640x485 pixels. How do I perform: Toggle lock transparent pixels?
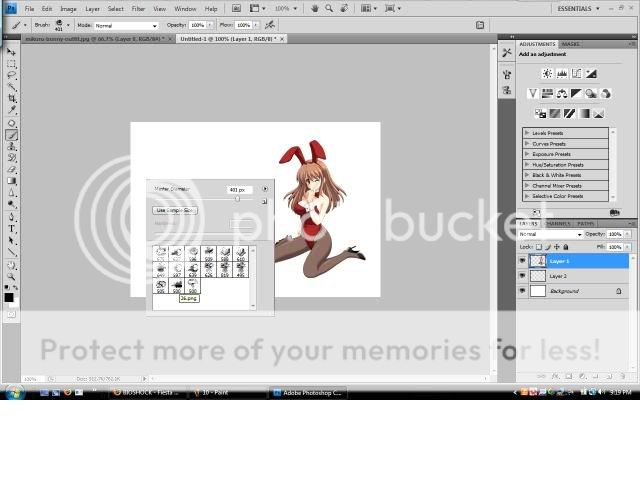[x=539, y=247]
